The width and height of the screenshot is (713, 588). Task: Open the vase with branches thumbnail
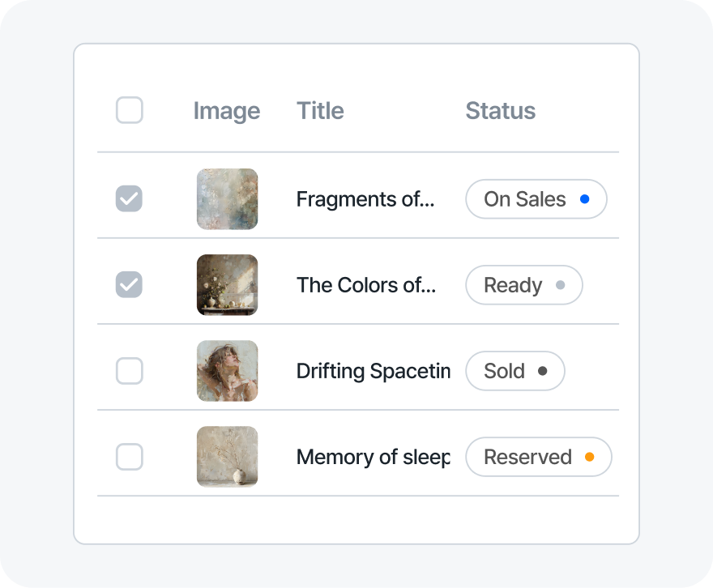(227, 457)
